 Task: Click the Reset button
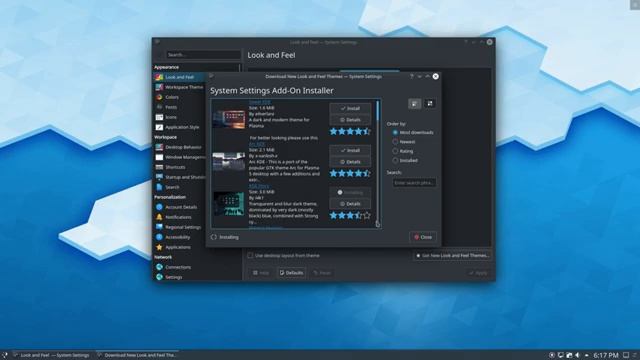[322, 273]
